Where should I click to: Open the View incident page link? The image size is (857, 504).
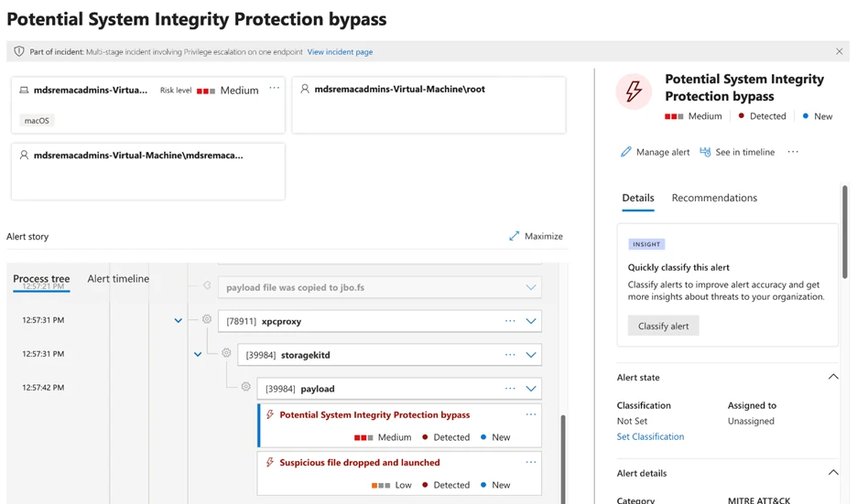tap(340, 52)
